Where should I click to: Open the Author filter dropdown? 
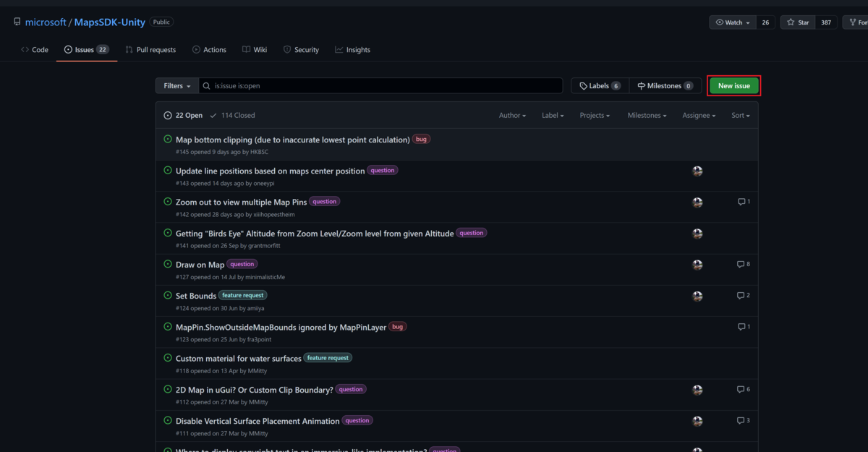(512, 116)
